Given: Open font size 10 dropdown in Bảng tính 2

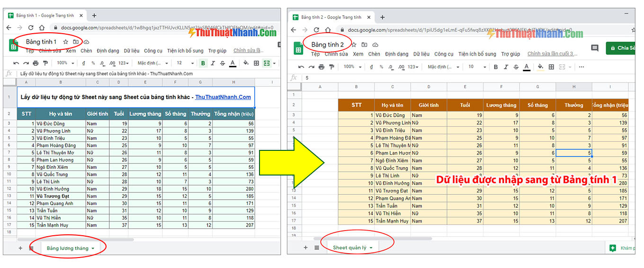Looking at the screenshot, I should click(476, 67).
